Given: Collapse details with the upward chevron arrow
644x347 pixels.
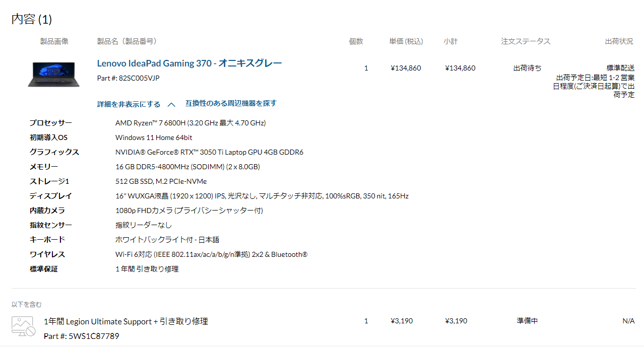Looking at the screenshot, I should (x=171, y=105).
